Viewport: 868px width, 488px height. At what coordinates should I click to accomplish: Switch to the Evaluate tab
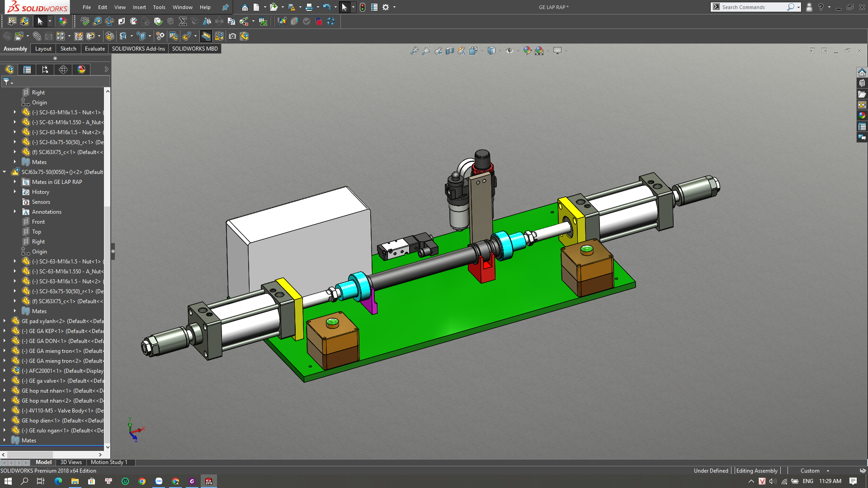[x=94, y=49]
